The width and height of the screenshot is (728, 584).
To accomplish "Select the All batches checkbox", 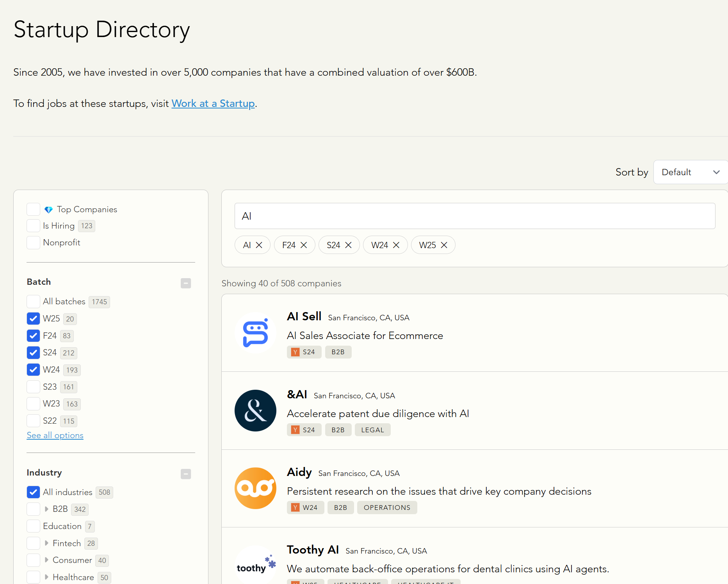I will click(33, 301).
